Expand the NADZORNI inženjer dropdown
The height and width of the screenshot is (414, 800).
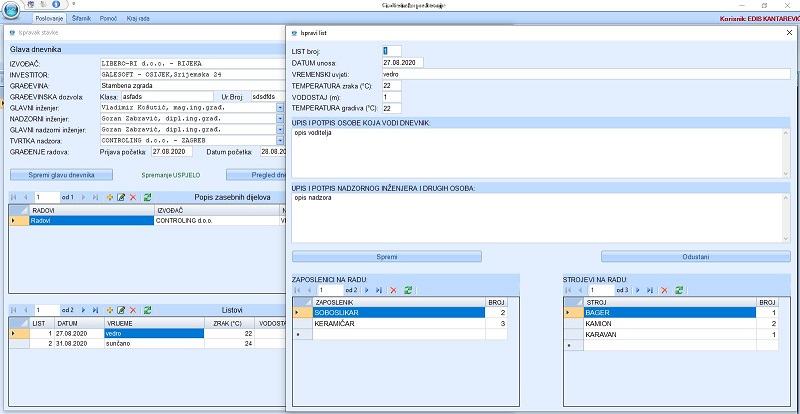point(280,118)
